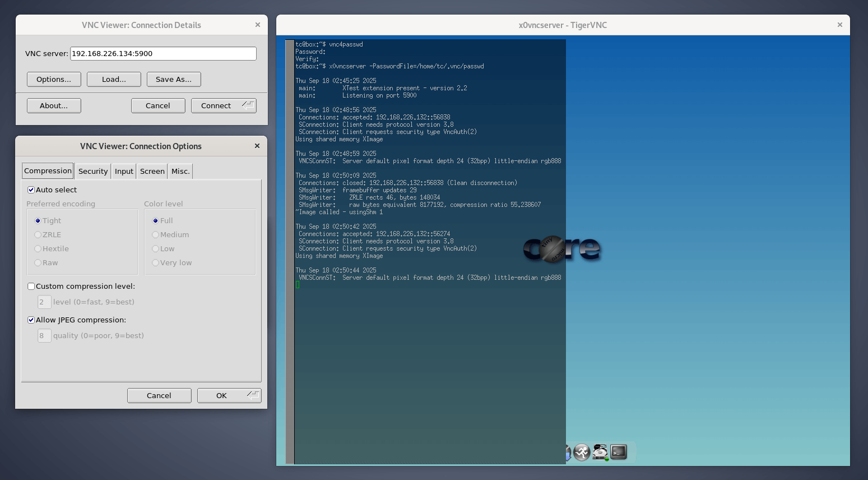This screenshot has width=868, height=480.
Task: Close the Connection Details window
Action: (x=258, y=25)
